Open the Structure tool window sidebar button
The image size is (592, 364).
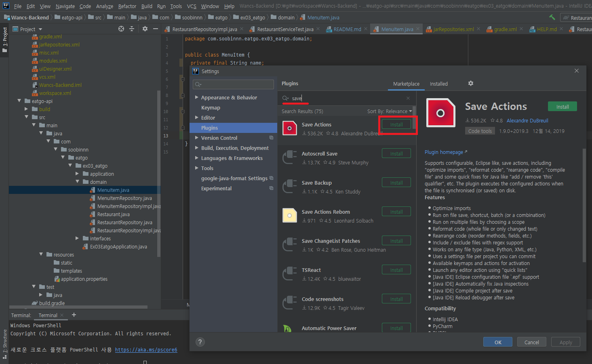[5, 344]
